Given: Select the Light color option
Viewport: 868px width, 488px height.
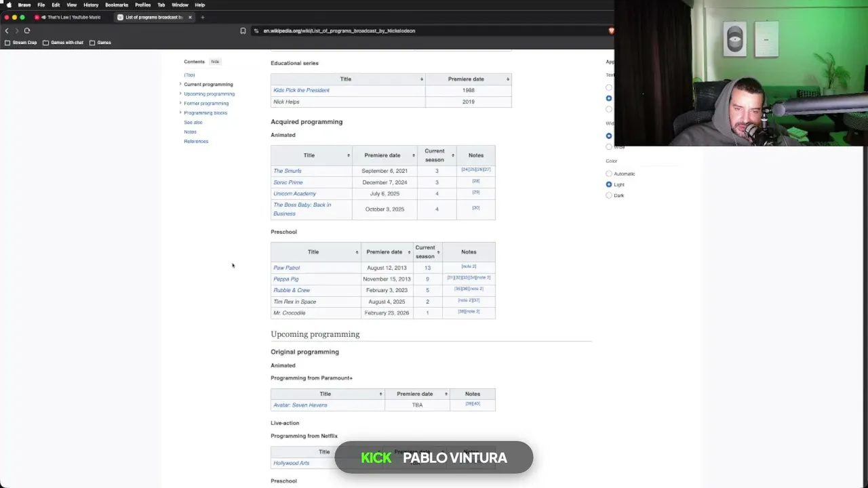Looking at the screenshot, I should (609, 184).
